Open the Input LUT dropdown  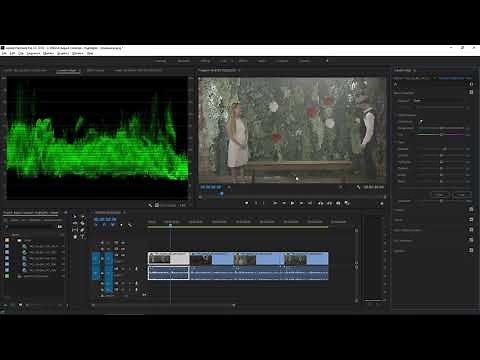click(x=439, y=100)
